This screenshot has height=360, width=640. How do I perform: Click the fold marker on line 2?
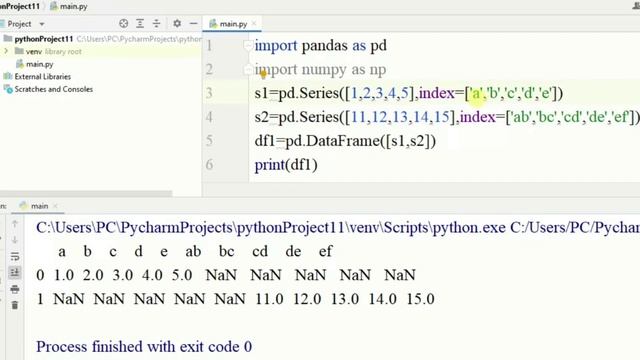pyautogui.click(x=248, y=69)
